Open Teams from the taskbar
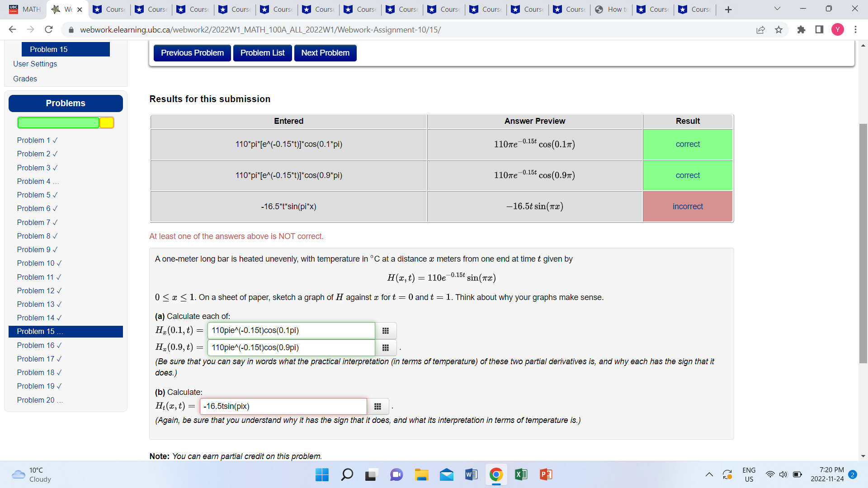The height and width of the screenshot is (488, 868). [x=396, y=474]
